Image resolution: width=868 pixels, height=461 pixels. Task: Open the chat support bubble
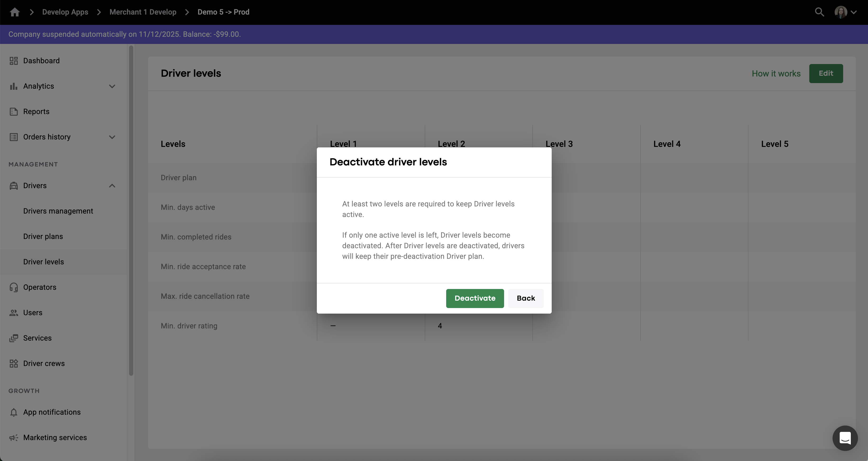pos(845,438)
